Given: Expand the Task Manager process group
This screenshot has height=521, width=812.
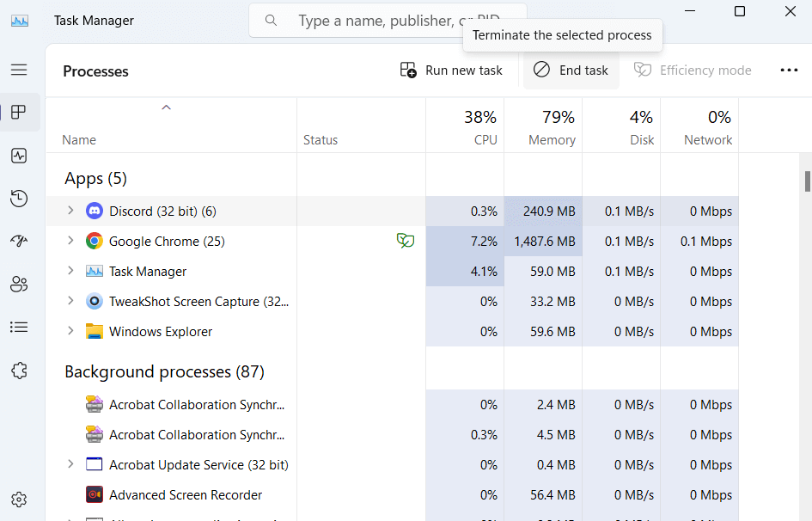Looking at the screenshot, I should 71,270.
